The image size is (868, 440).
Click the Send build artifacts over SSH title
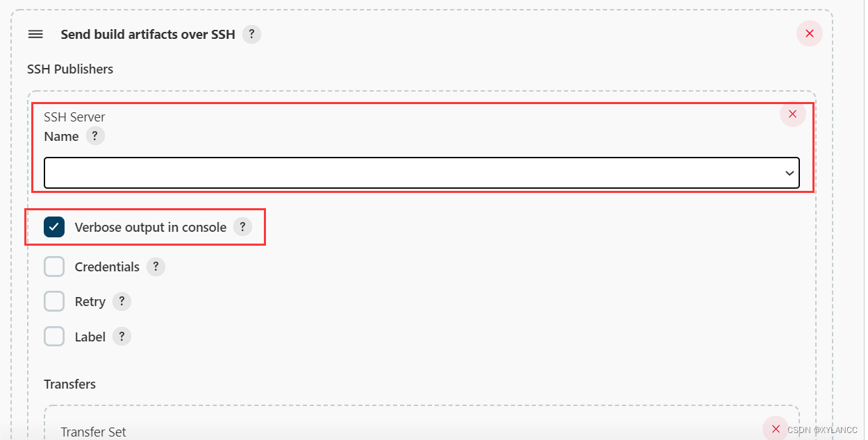[148, 34]
